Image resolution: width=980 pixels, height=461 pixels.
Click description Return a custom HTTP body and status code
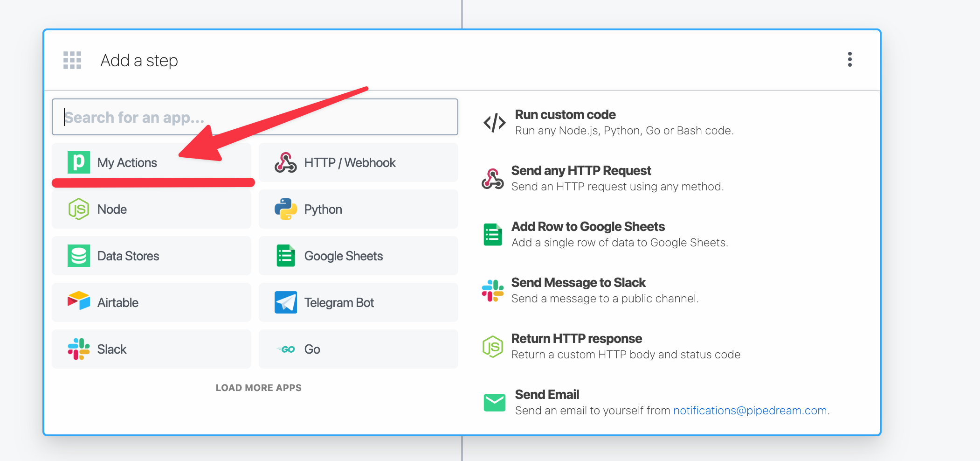(x=626, y=355)
